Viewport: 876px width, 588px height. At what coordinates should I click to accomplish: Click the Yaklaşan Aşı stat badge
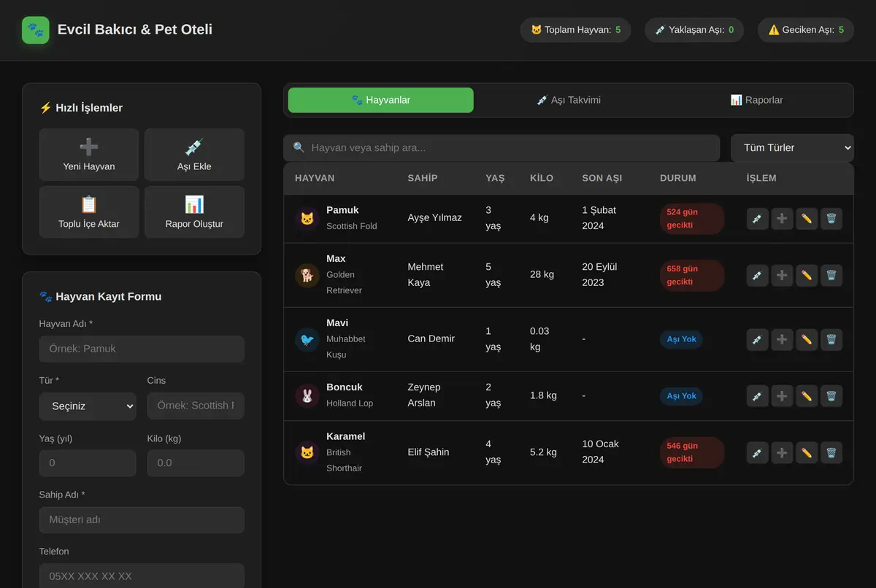(694, 30)
